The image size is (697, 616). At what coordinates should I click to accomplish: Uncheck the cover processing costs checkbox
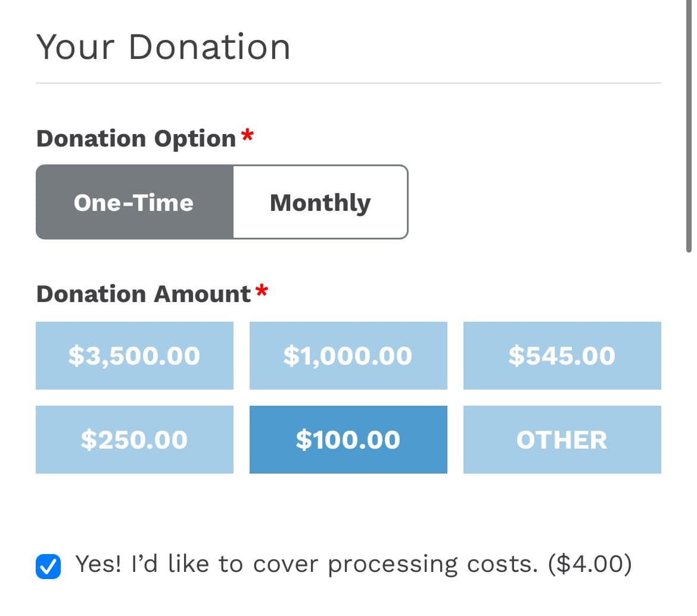[x=48, y=567]
